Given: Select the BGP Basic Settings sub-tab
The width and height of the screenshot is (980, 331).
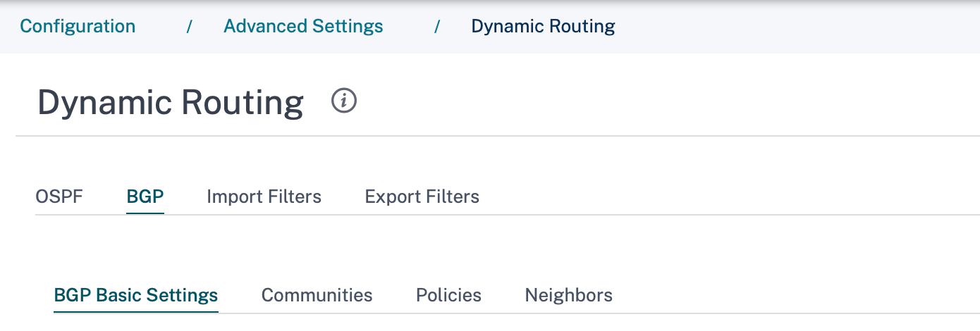Looking at the screenshot, I should [136, 295].
